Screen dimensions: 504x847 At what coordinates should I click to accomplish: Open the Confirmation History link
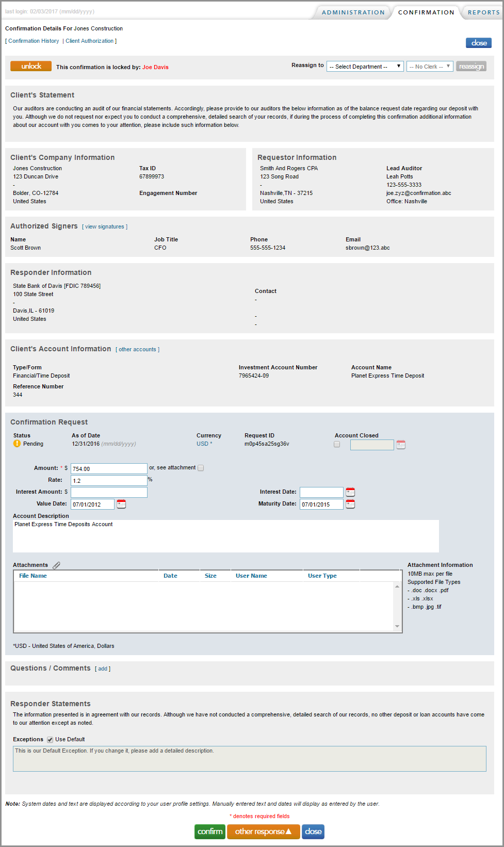(34, 41)
